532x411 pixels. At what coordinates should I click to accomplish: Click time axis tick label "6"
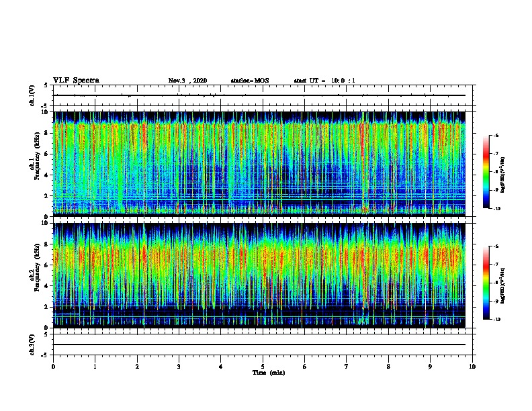point(305,367)
